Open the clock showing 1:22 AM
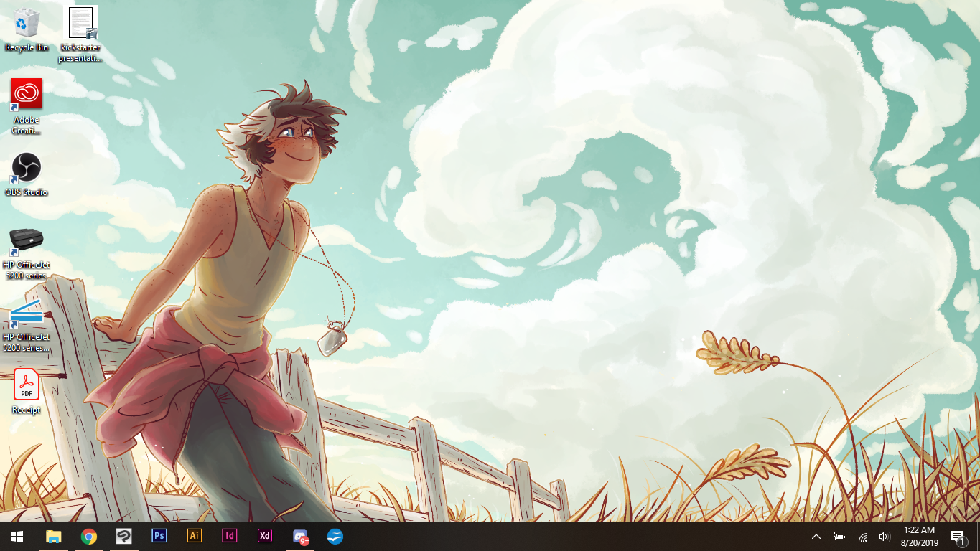The width and height of the screenshot is (980, 551). [x=920, y=537]
